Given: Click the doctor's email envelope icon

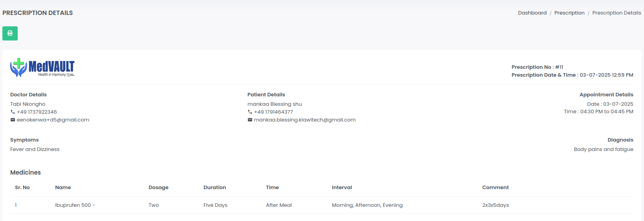Looking at the screenshot, I should (13, 120).
